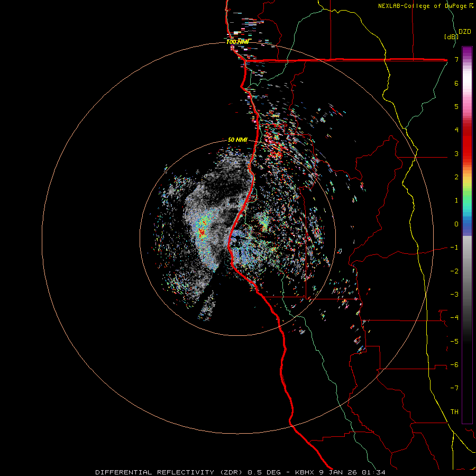Click the -5 tick label on the scale
The width and height of the screenshot is (476, 476).
click(454, 341)
